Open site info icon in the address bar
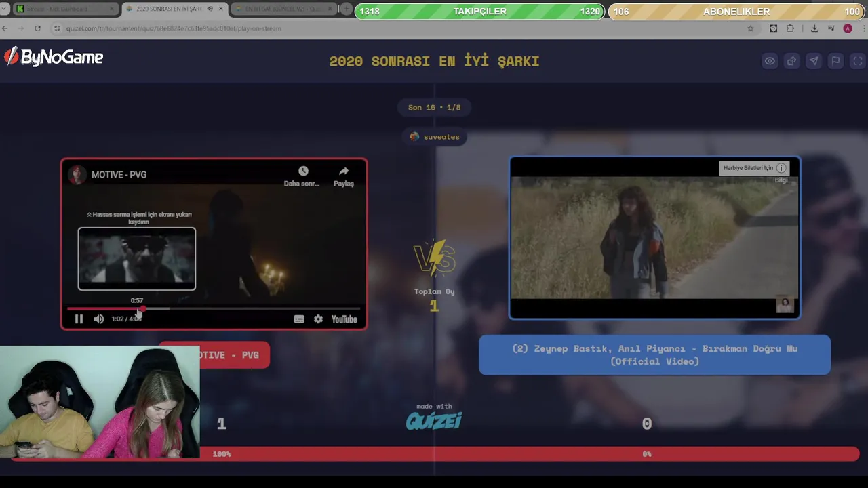 58,28
